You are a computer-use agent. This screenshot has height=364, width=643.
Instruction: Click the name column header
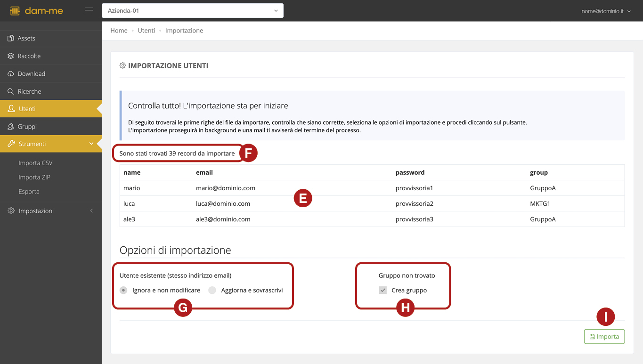pyautogui.click(x=132, y=172)
